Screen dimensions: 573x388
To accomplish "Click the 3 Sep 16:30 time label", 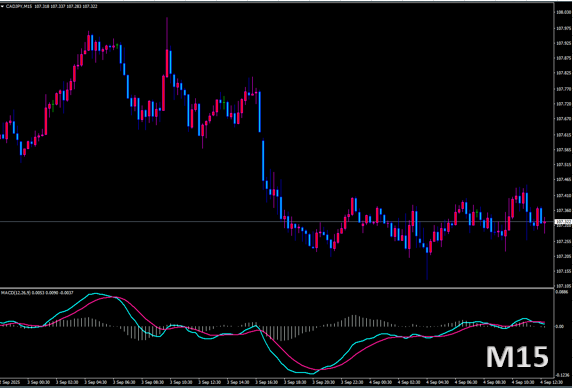I will [x=267, y=382].
